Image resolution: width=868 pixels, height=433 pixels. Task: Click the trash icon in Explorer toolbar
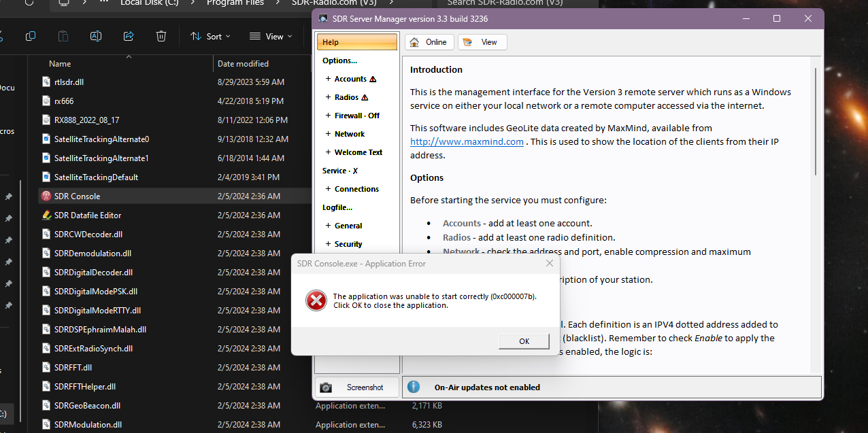click(161, 35)
